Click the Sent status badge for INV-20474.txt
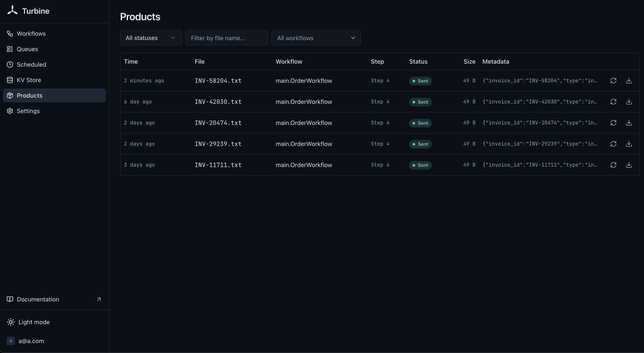The width and height of the screenshot is (644, 353). coord(420,123)
